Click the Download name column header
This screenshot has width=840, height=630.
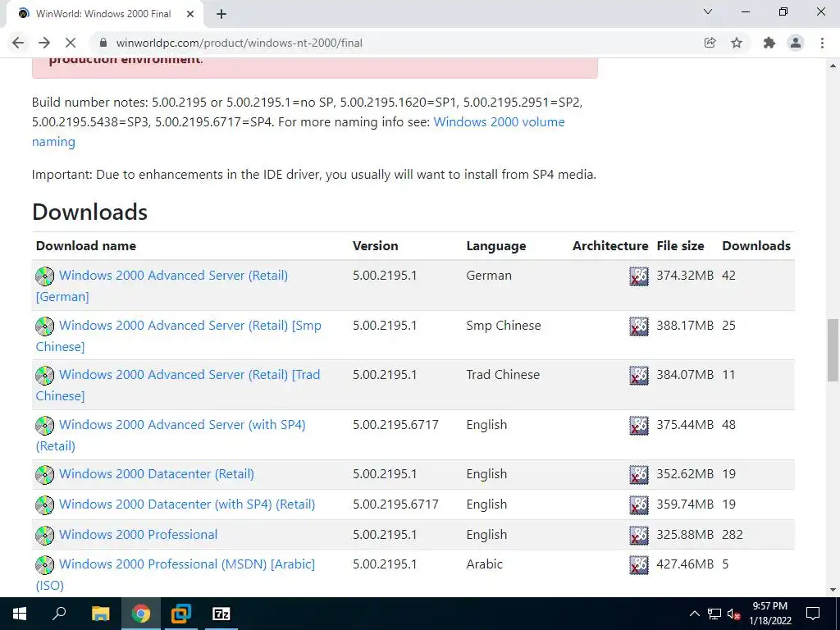(x=85, y=246)
